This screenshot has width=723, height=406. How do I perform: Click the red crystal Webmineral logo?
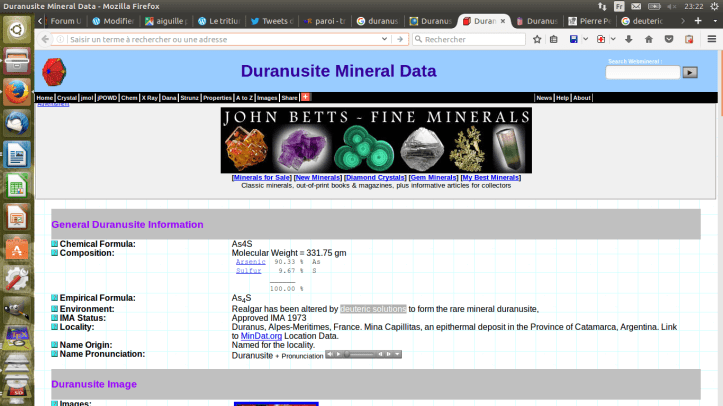tap(54, 71)
